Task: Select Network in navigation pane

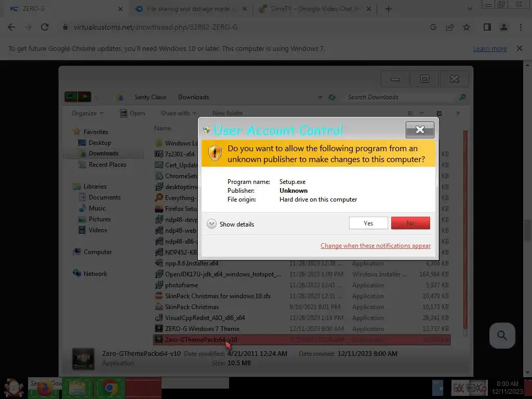Action: [96, 273]
